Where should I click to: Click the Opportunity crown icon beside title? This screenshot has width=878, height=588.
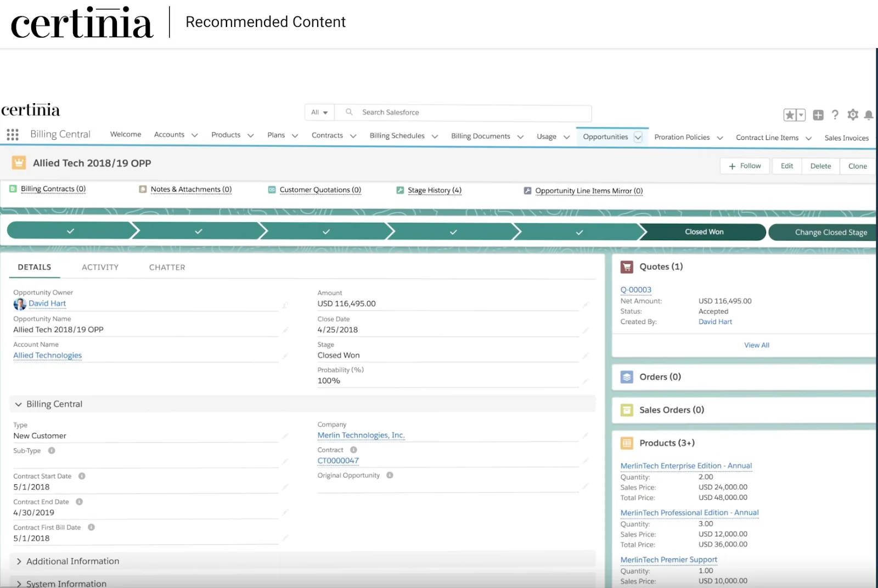click(19, 163)
